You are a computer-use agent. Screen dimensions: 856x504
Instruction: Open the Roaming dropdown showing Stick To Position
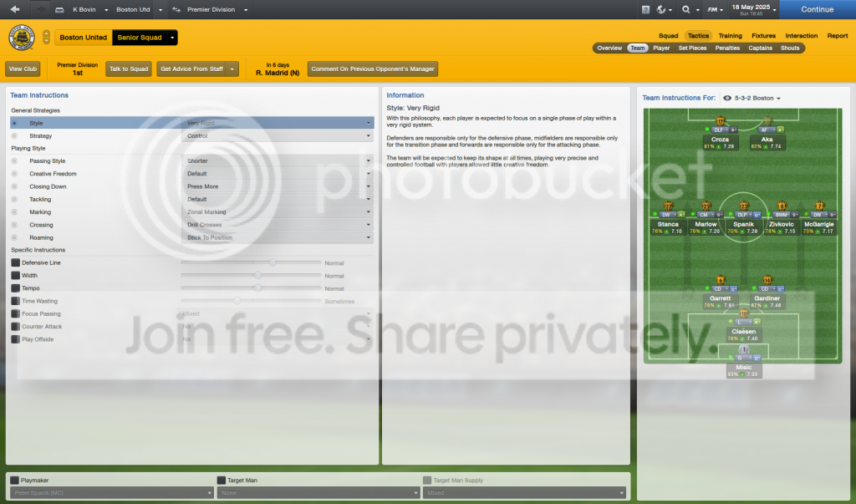[278, 237]
